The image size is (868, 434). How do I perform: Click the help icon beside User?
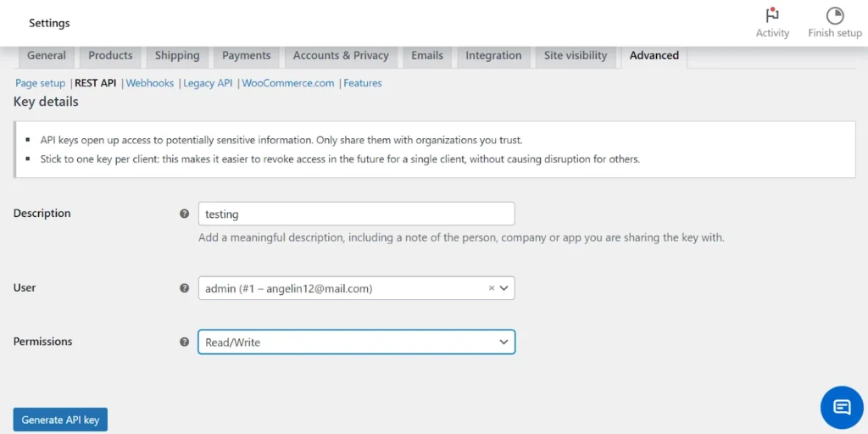(185, 288)
